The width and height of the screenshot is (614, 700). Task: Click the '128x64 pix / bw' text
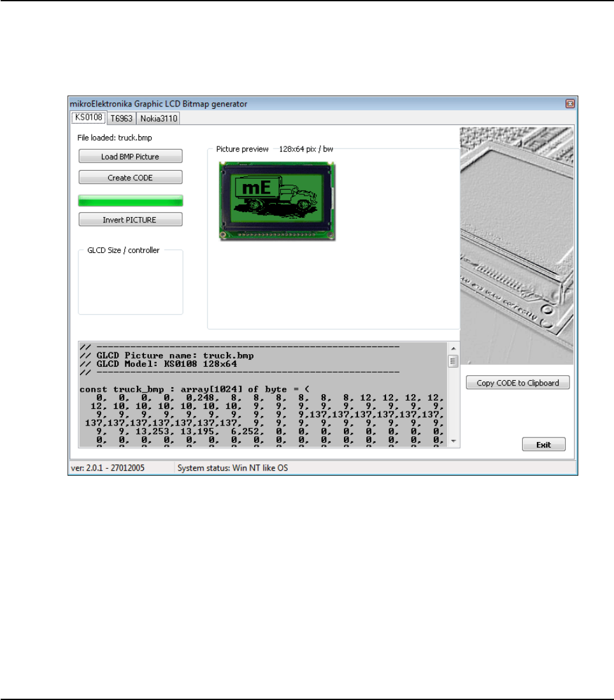click(x=306, y=148)
